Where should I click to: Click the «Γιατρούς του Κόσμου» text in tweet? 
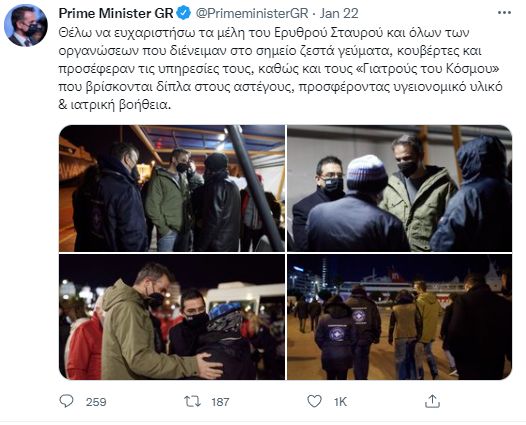[x=427, y=69]
